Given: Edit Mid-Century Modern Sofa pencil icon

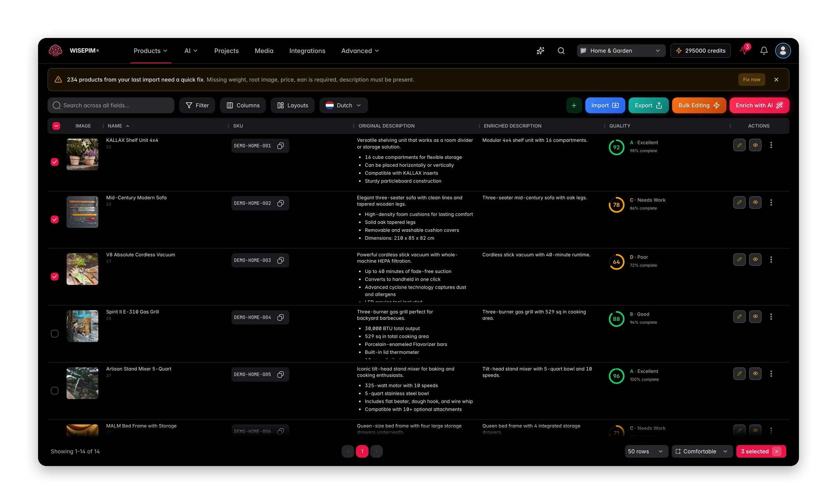Looking at the screenshot, I should point(739,202).
